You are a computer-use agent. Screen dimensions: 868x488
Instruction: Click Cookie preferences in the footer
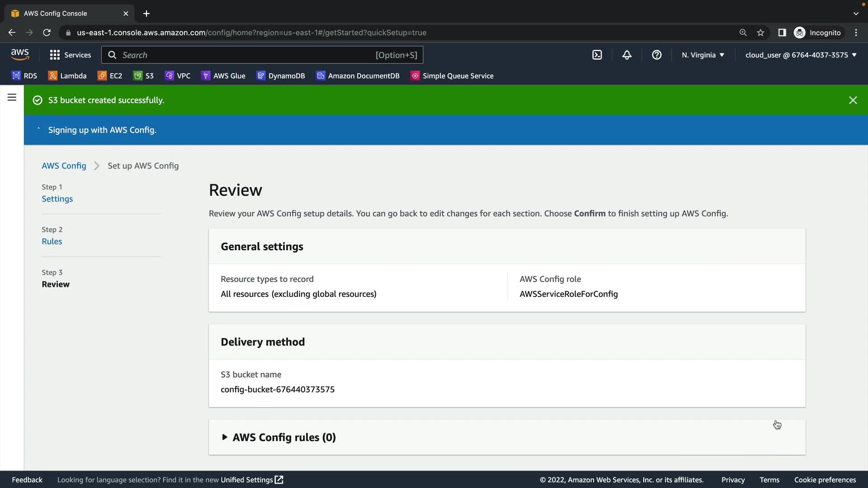click(825, 480)
